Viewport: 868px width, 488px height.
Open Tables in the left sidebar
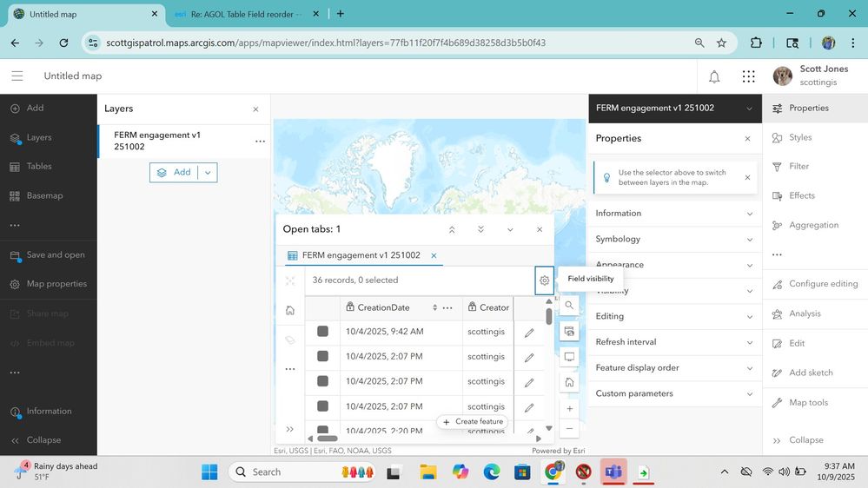click(31, 166)
